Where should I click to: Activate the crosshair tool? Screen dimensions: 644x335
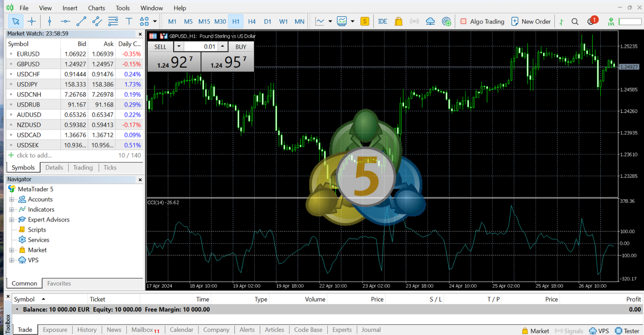pyautogui.click(x=32, y=21)
